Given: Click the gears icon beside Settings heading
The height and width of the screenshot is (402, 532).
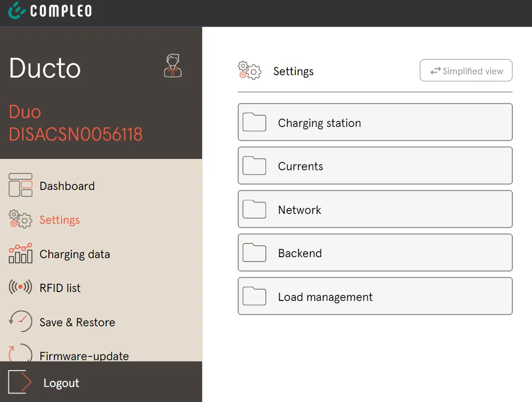Looking at the screenshot, I should click(250, 70).
